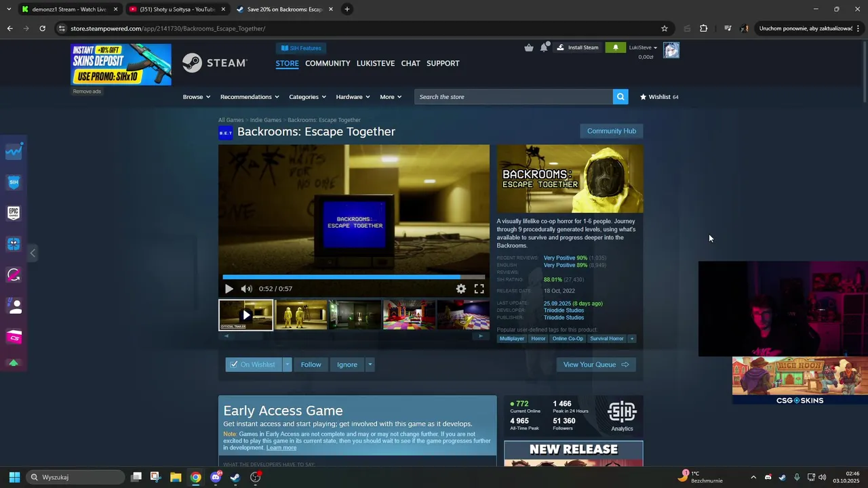Click the Install Steam button
Image resolution: width=868 pixels, height=488 pixels.
click(578, 47)
